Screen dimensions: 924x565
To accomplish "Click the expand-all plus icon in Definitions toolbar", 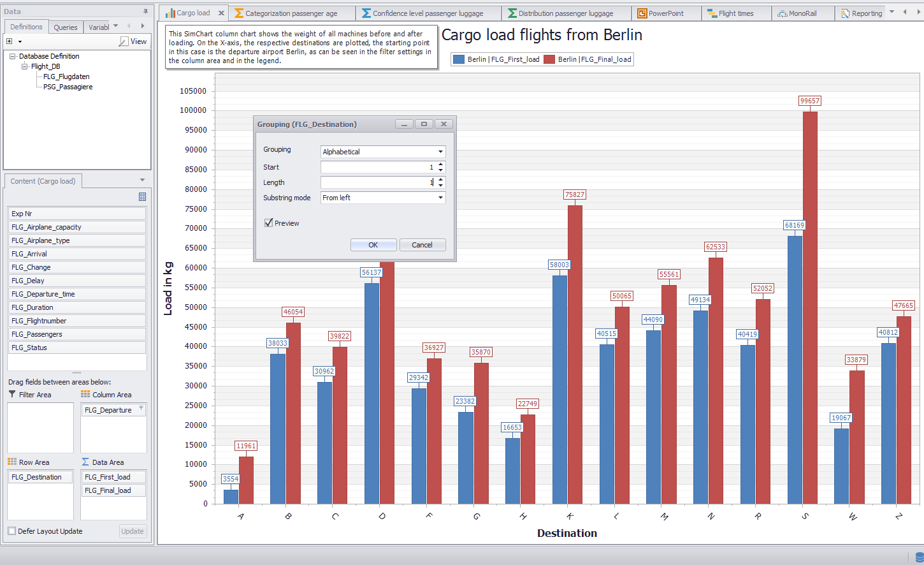I will [x=10, y=41].
